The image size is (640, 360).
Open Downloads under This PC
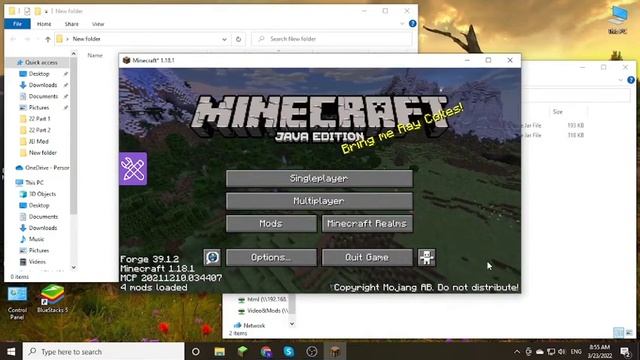coord(43,228)
